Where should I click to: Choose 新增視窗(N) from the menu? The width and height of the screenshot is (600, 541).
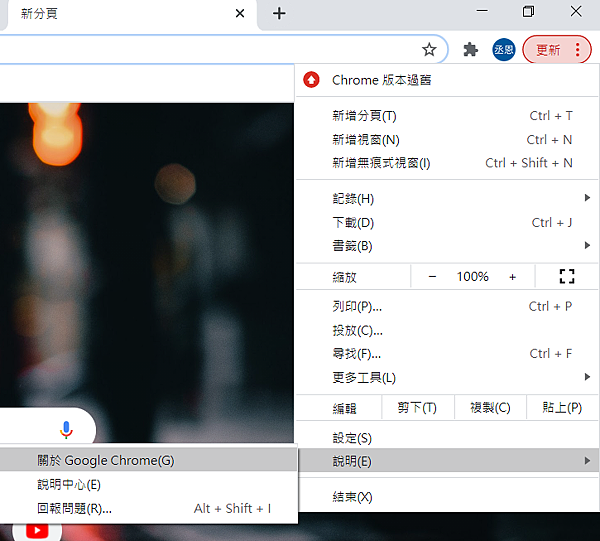click(x=447, y=140)
